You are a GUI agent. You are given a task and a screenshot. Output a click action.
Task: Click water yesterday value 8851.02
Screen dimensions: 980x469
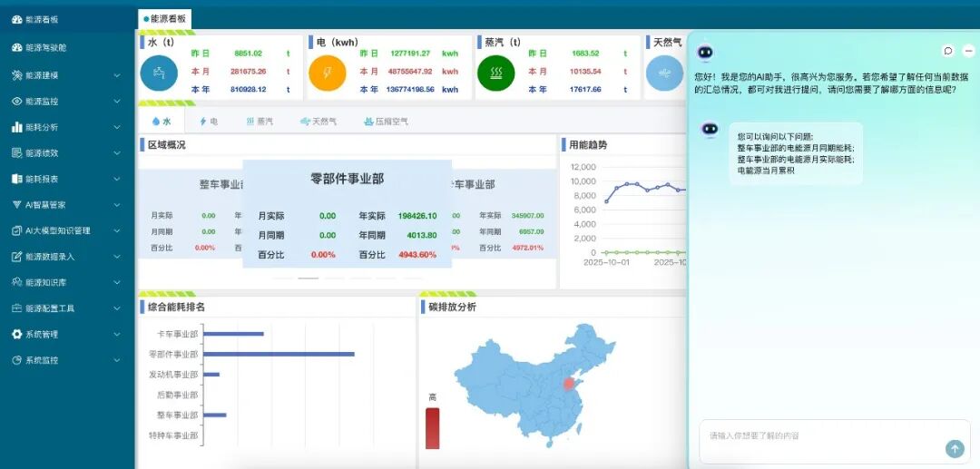coord(248,54)
